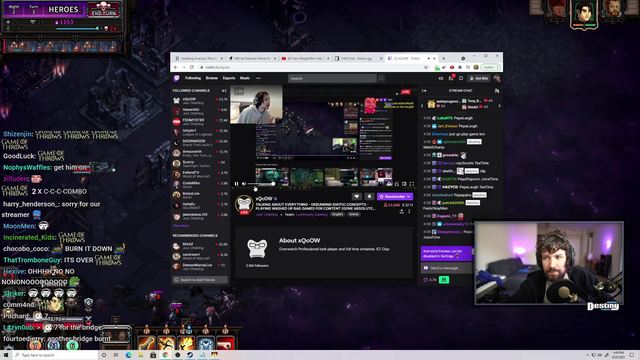Show previous gift leaderboard via left chevron
Viewport: 640px width, 360px height.
[422, 106]
